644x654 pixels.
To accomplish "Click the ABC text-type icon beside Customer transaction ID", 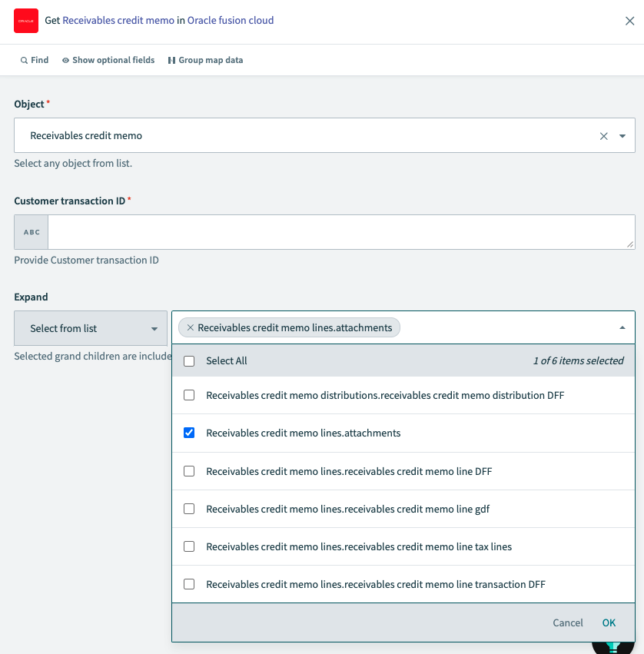I will [x=30, y=231].
